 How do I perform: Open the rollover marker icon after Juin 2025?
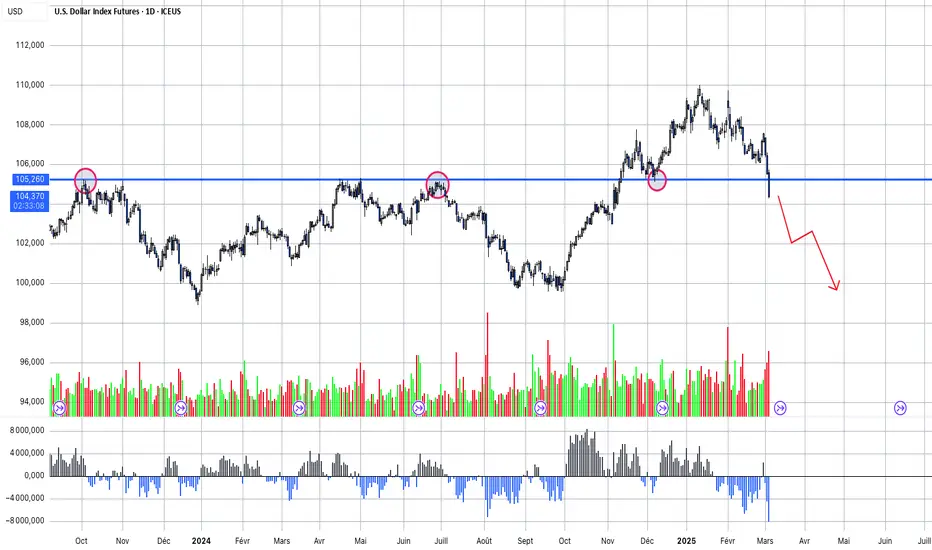click(900, 408)
